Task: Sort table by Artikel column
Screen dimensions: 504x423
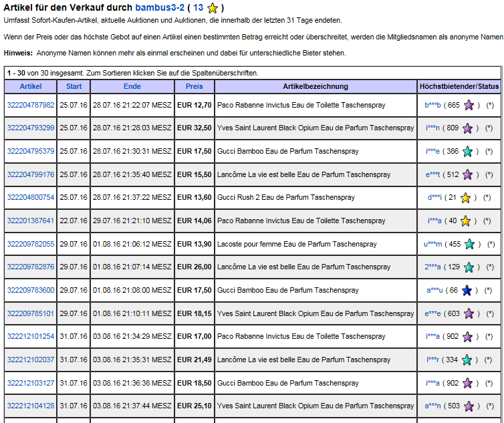Action: [x=31, y=86]
